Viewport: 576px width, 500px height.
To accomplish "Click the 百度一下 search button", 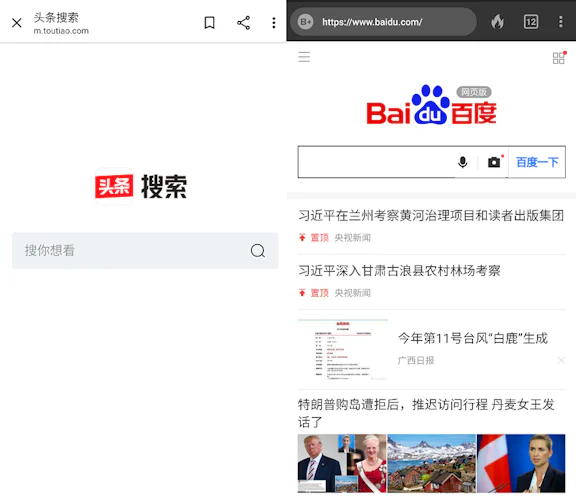I will click(537, 162).
